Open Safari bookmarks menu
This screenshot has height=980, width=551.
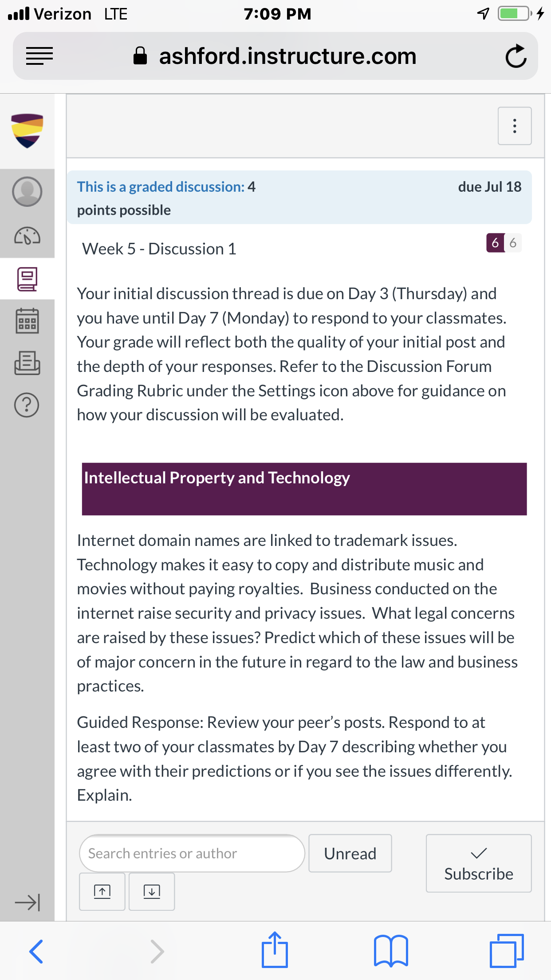(391, 951)
